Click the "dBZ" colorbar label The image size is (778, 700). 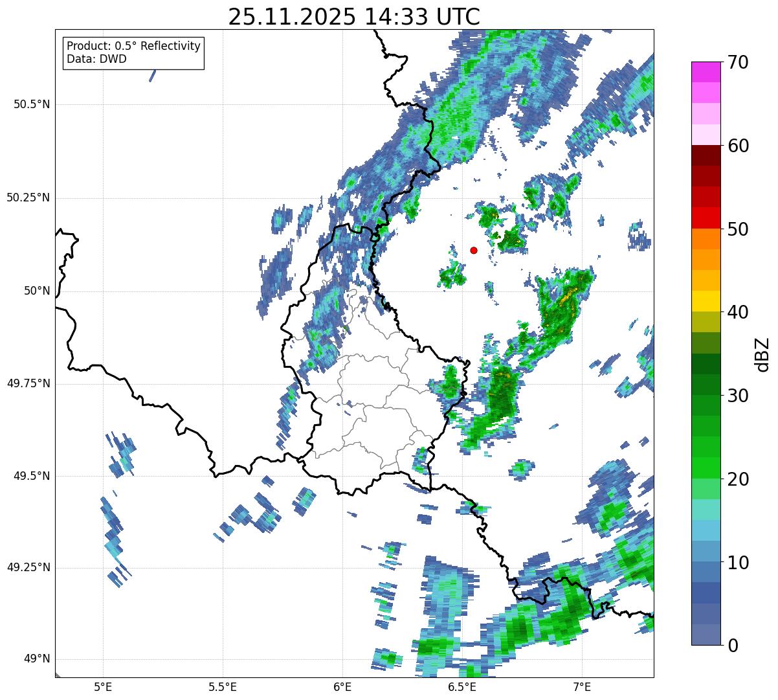pos(762,354)
